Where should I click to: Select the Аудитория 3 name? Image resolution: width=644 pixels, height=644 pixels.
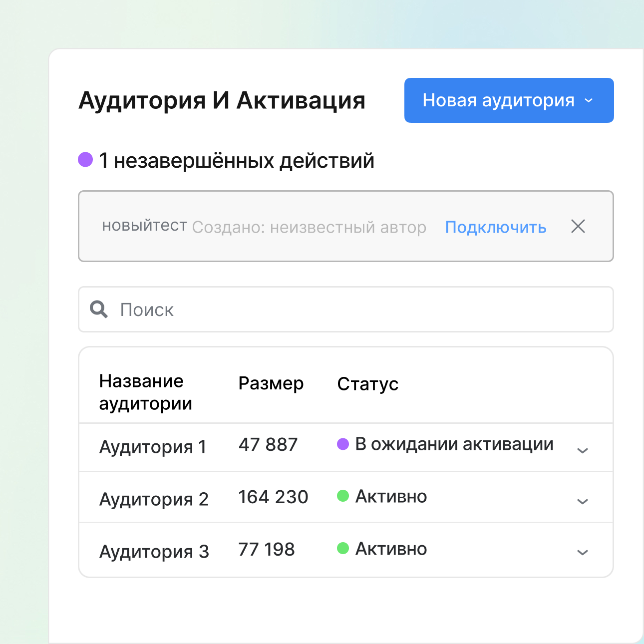[154, 551]
